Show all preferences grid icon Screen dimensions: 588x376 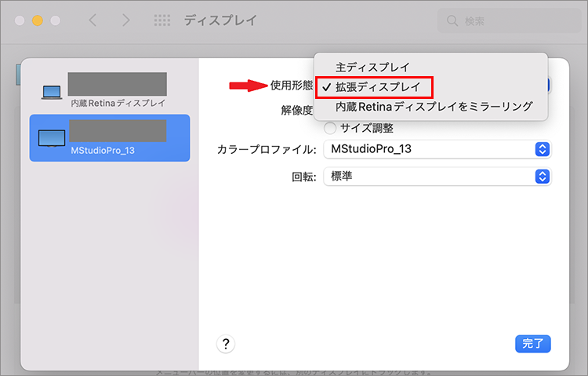[x=162, y=20]
